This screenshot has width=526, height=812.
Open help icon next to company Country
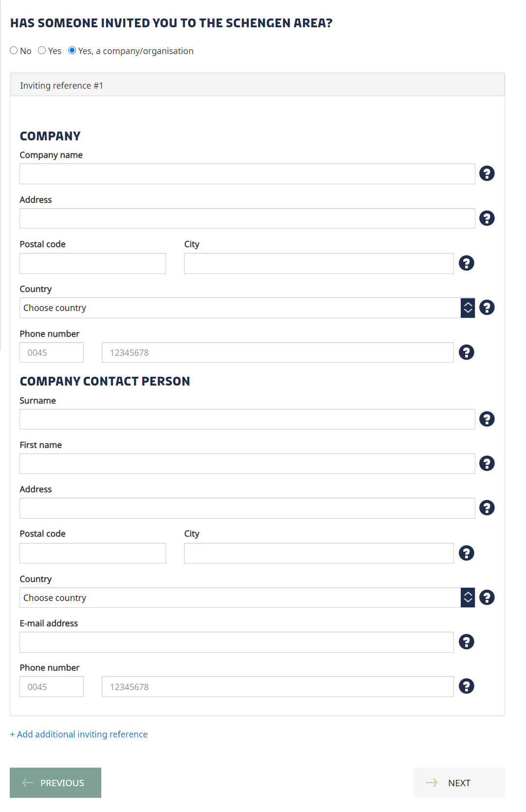487,308
